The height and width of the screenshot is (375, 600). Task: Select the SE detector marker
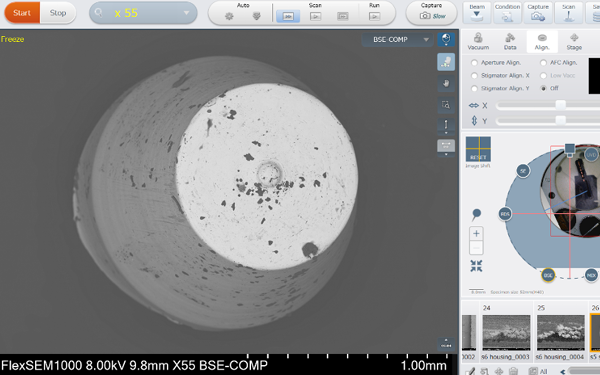tap(523, 170)
